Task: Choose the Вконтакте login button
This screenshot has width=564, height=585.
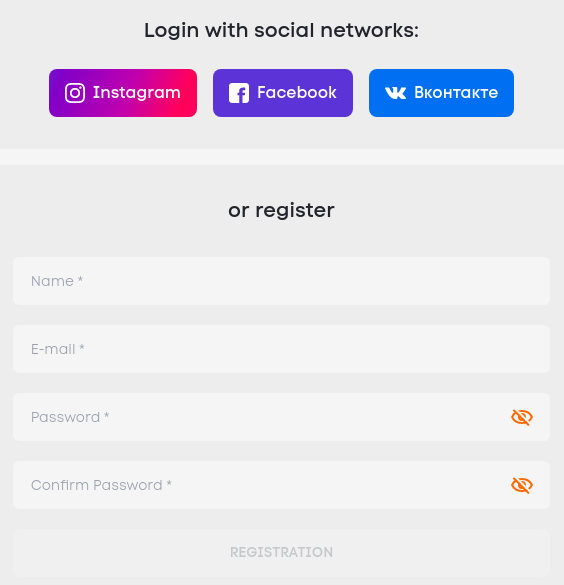Action: (x=441, y=93)
